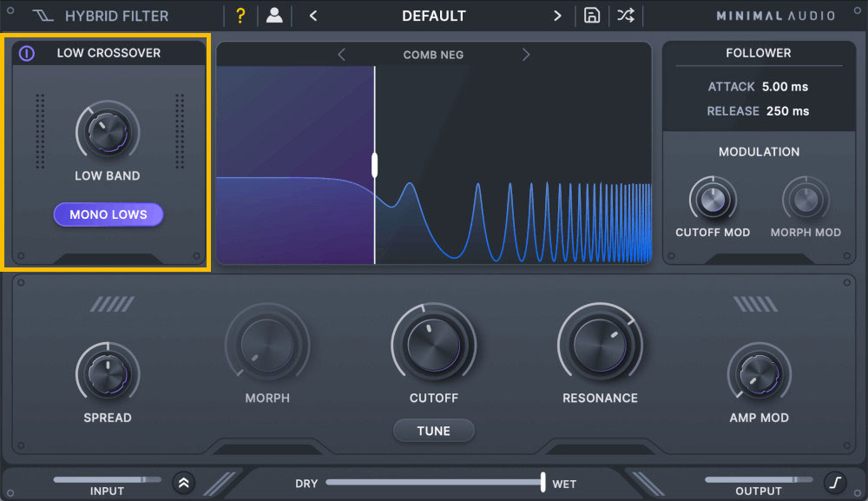The width and height of the screenshot is (868, 501).
Task: Click the LOW CROSSOVER title
Action: tap(108, 53)
